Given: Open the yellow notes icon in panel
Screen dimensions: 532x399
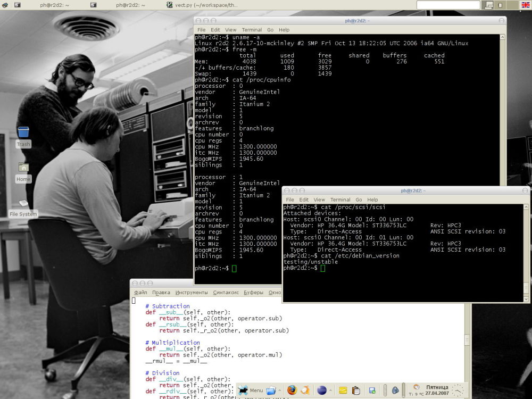Looking at the screenshot, I should [x=343, y=391].
